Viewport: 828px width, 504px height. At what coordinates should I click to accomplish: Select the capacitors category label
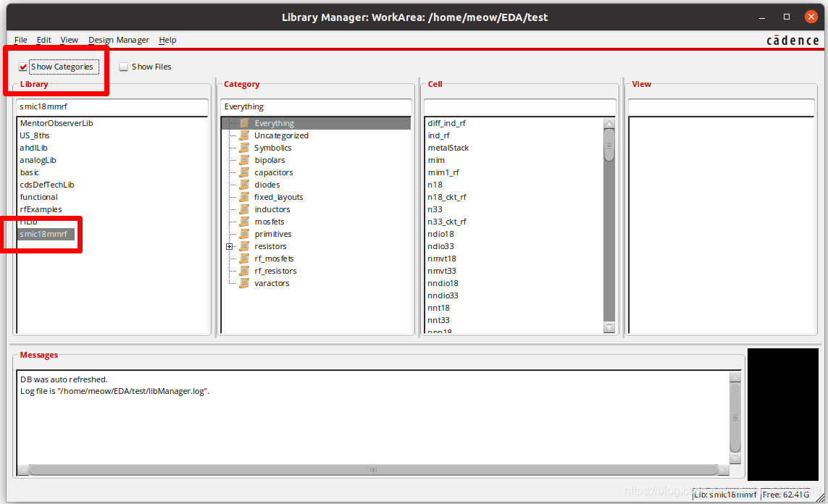tap(274, 172)
